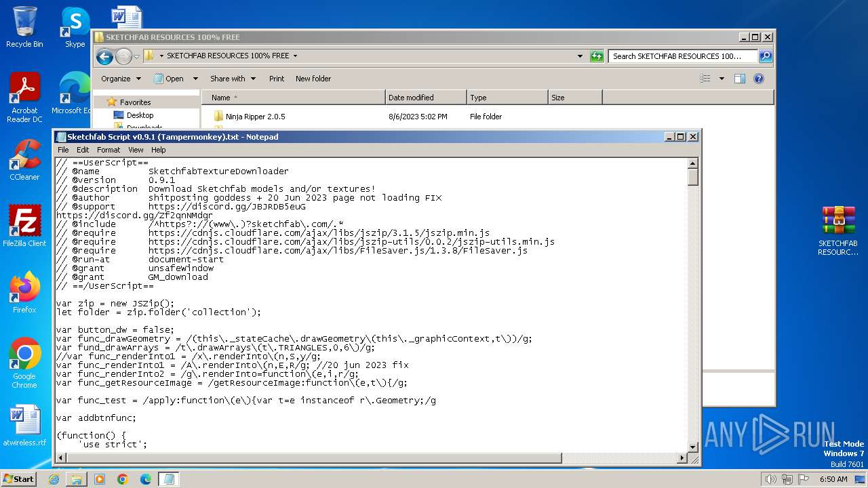This screenshot has height=488, width=868.
Task: Select Desktop in the navigation pane
Action: (x=140, y=115)
